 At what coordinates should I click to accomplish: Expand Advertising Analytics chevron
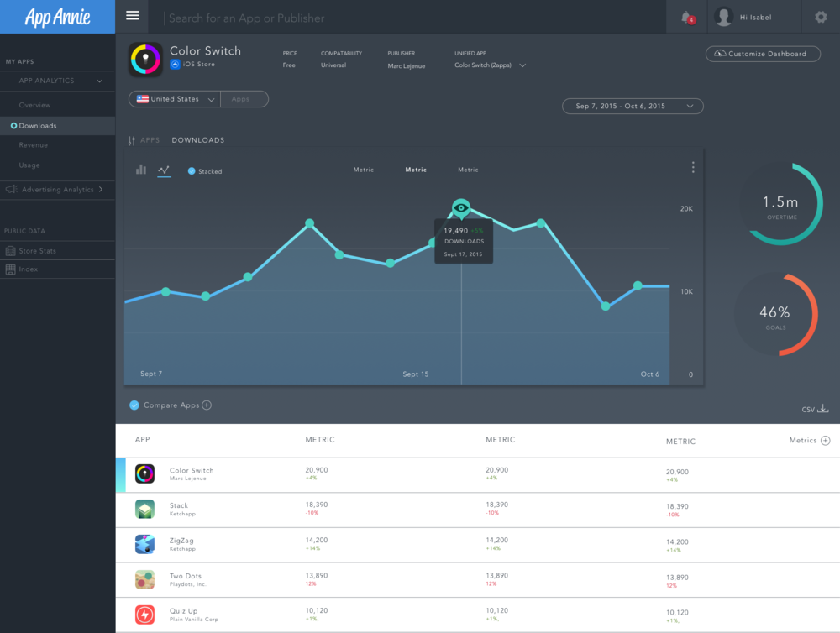[x=101, y=189]
